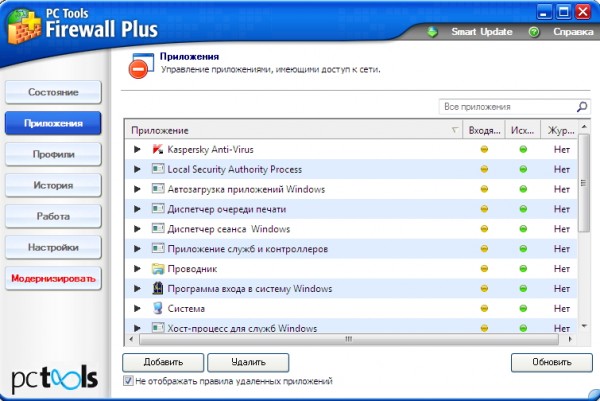Image resolution: width=600 pixels, height=401 pixels.
Task: Click the Приложения blocked-window header icon
Action: point(141,66)
